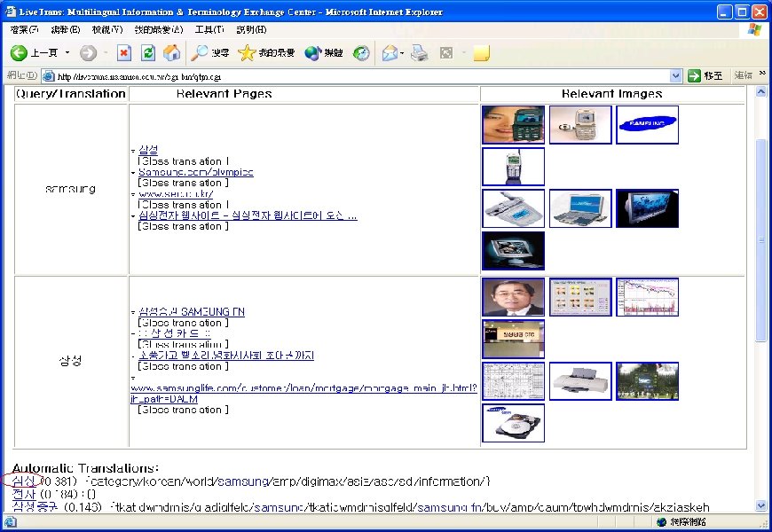Click the Korean translation scored 0.143
772x532 pixels.
(x=35, y=506)
